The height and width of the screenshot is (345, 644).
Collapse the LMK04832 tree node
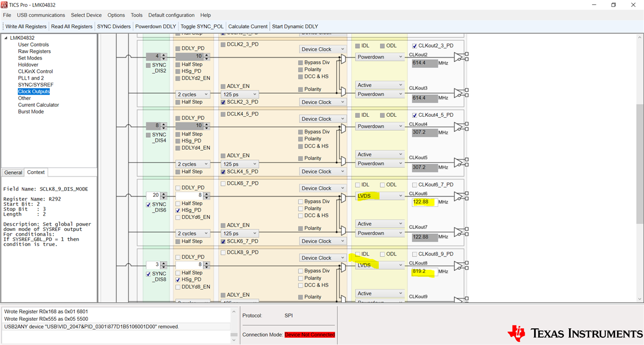click(6, 38)
